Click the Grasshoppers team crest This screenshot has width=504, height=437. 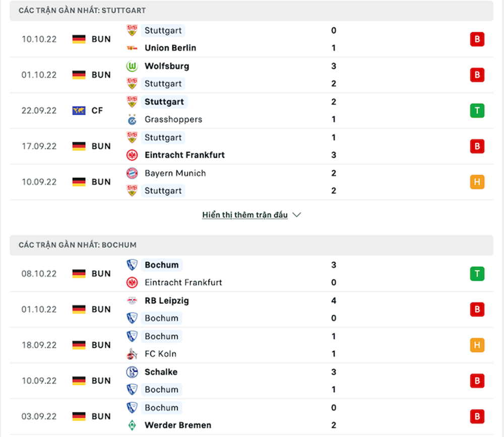coord(132,119)
